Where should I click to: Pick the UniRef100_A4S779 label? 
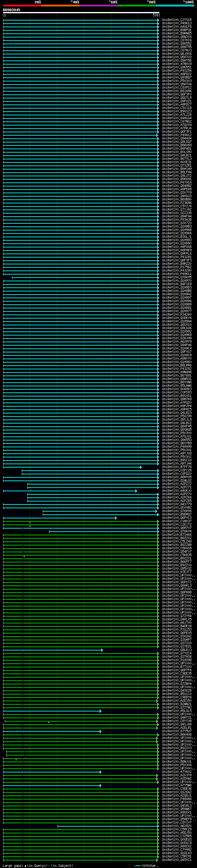[177, 504]
